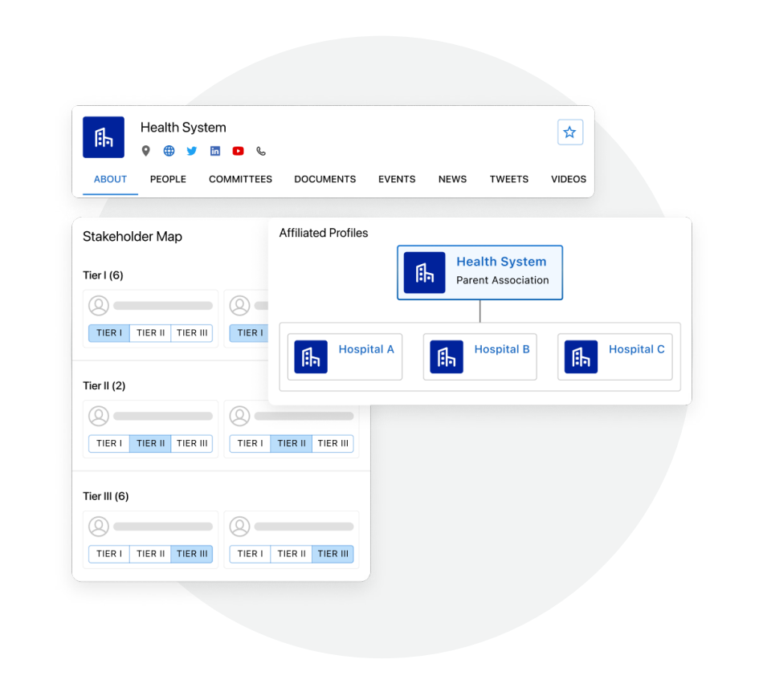Click the phone icon
763x700 pixels.
tap(261, 151)
